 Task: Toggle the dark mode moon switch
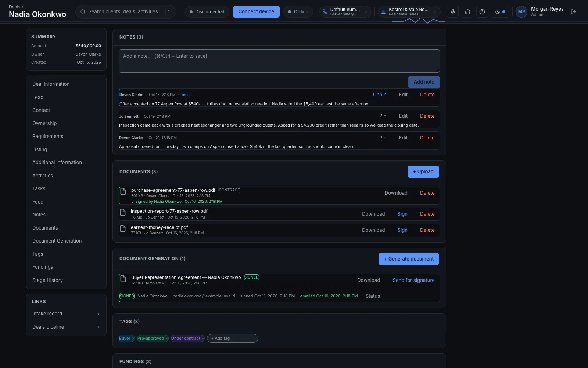pos(500,12)
